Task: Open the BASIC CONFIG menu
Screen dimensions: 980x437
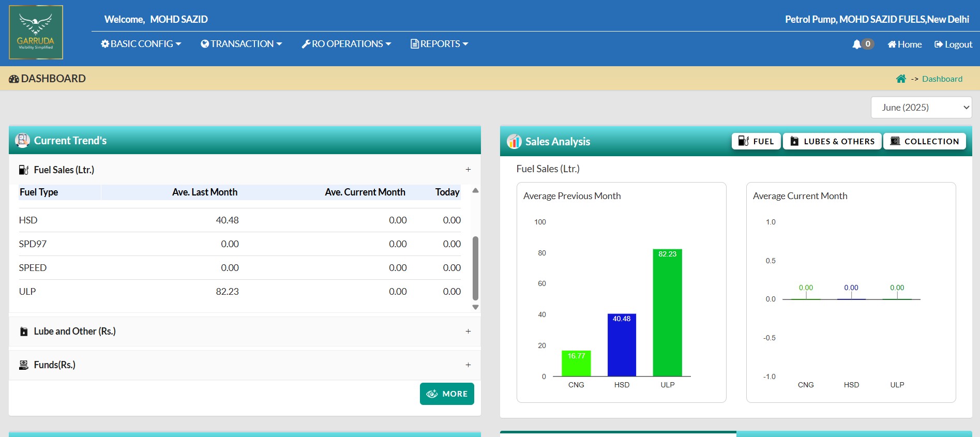Action: coord(141,44)
